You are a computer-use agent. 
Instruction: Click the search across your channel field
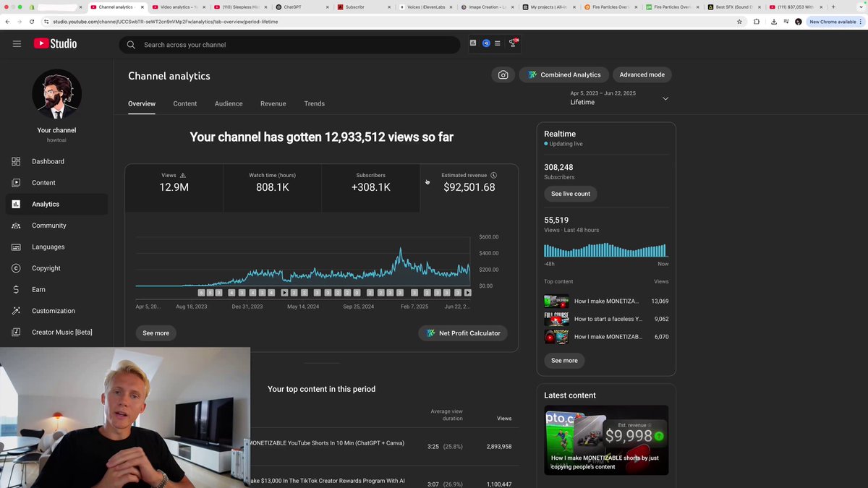point(289,45)
